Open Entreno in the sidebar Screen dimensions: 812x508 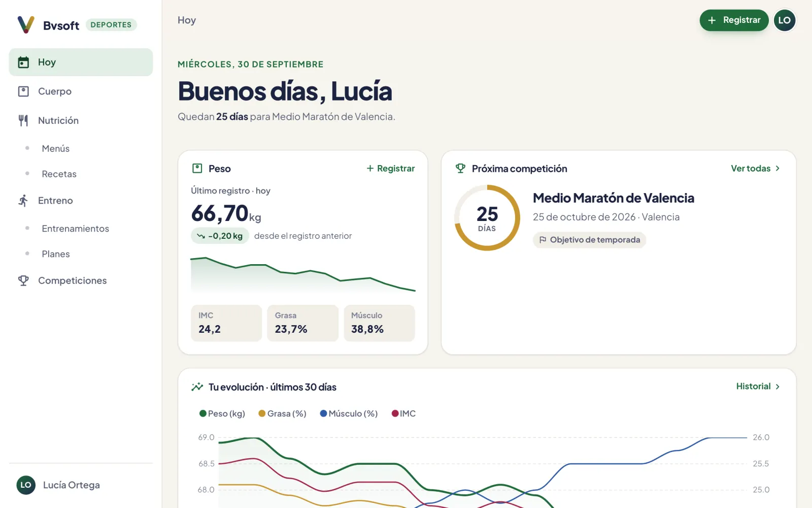tap(81, 201)
